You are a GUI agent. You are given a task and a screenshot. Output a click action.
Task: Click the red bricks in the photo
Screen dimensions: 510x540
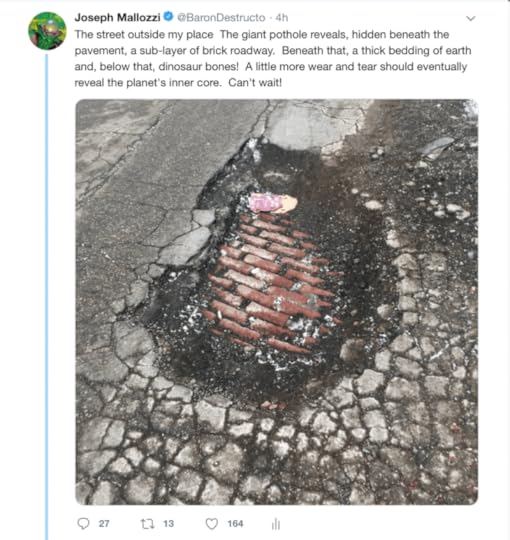270,284
